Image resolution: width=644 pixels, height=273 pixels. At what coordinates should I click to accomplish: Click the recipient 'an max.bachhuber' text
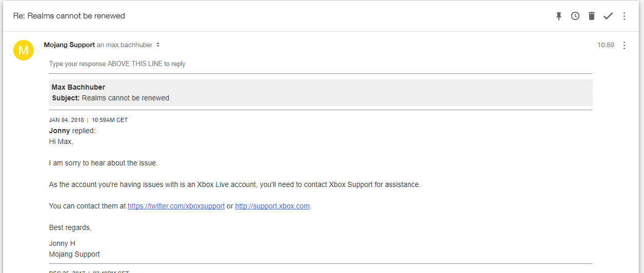pyautogui.click(x=125, y=45)
